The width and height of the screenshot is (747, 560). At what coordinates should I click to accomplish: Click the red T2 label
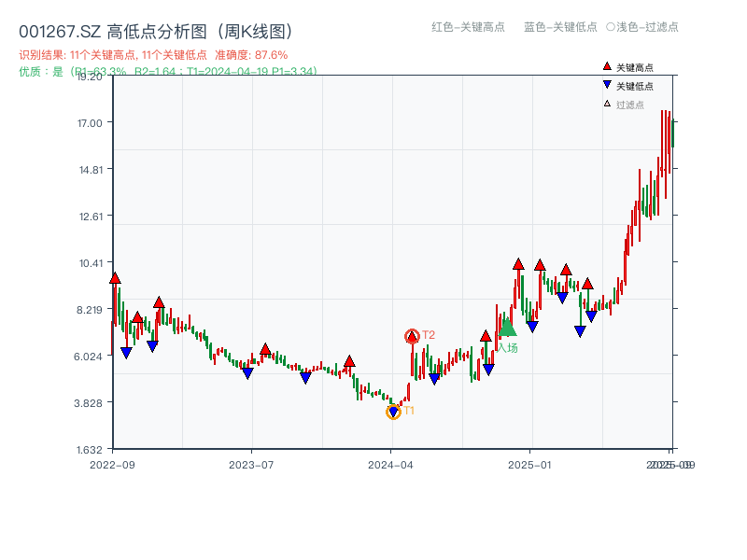pyautogui.click(x=429, y=335)
